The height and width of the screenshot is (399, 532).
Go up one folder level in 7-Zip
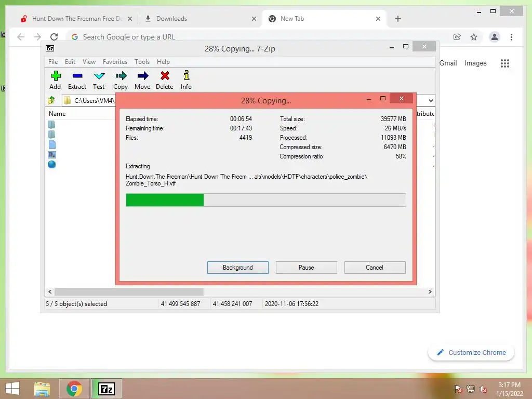pos(51,100)
